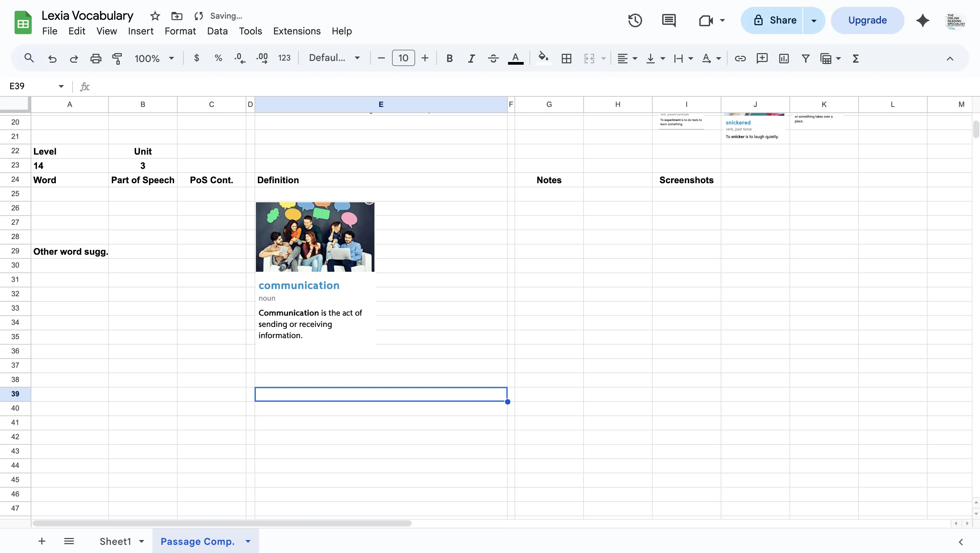The image size is (980, 553).
Task: Create a filter with the filter icon
Action: coord(805,58)
